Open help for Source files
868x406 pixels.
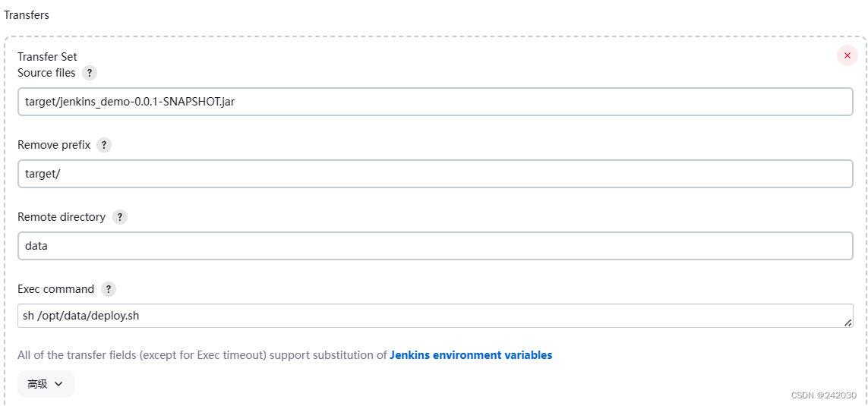click(90, 73)
